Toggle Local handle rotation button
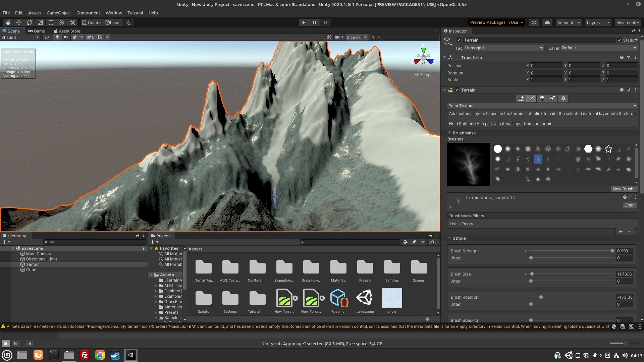Image resolution: width=644 pixels, height=362 pixels. click(x=113, y=22)
